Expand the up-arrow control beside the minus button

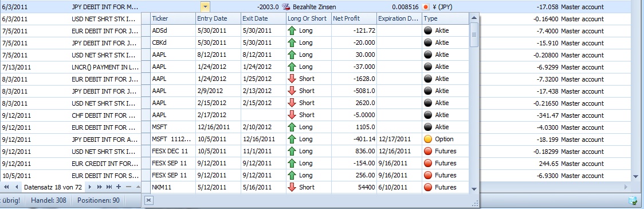[x=138, y=187]
